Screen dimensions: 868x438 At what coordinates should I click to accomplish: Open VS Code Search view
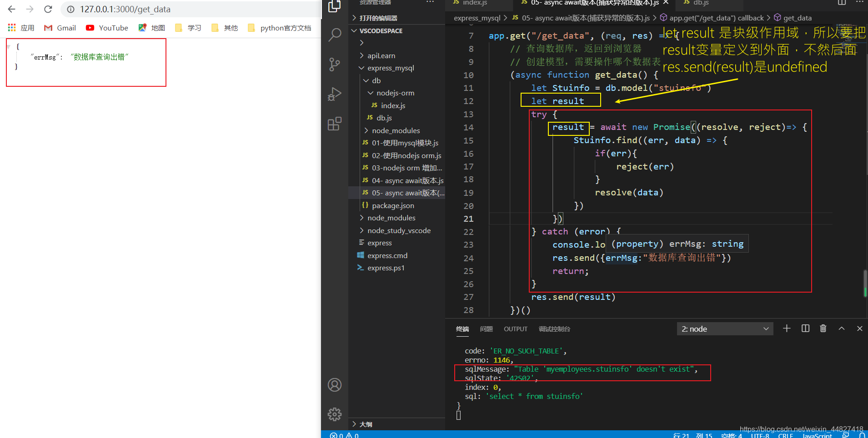tap(335, 35)
